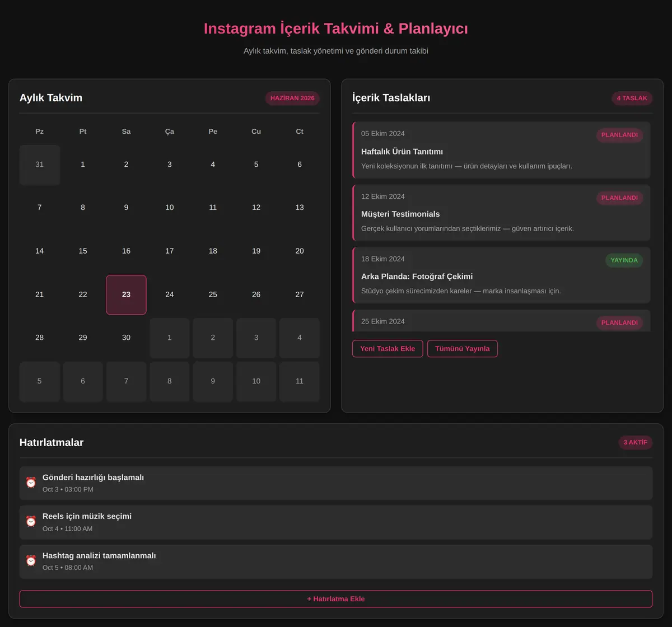
Task: Click the Instagram İçerik Takvimi & Planlayıcı title
Action: click(336, 28)
